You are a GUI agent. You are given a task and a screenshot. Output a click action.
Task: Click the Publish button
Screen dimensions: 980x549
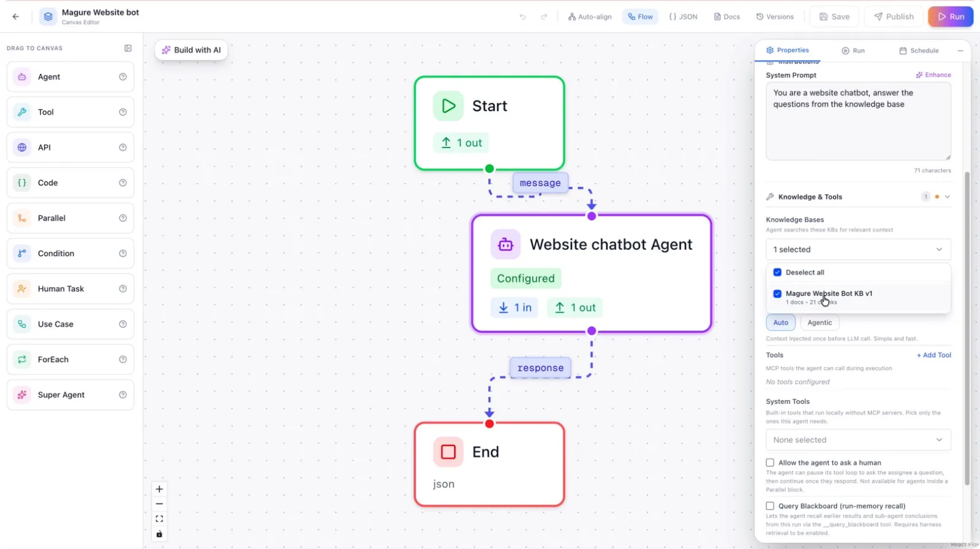pos(894,17)
